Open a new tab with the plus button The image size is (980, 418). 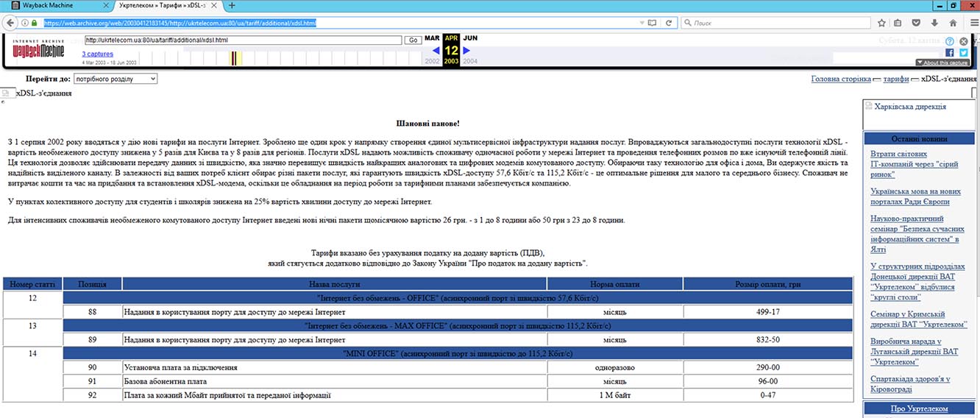click(232, 5)
